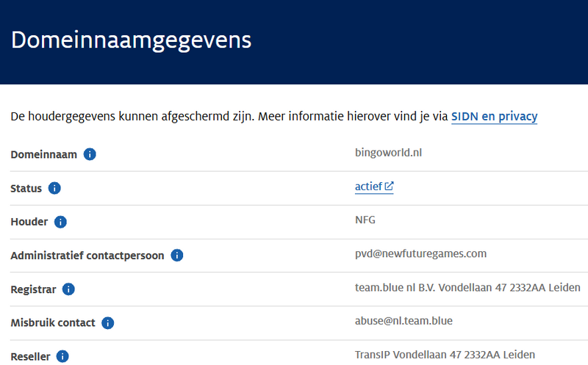Click the email pvd@newfuturegames.com
The height and width of the screenshot is (365, 588).
pos(420,253)
